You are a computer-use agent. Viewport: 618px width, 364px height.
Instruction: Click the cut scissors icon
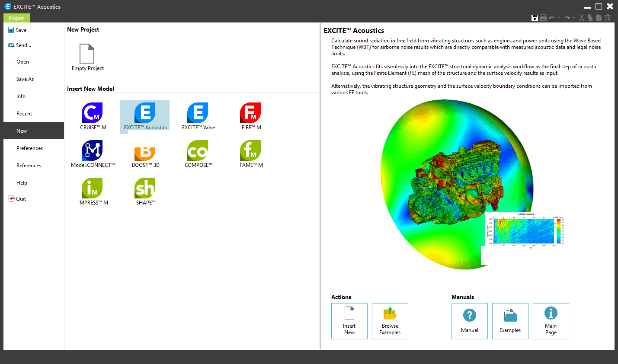pos(582,18)
